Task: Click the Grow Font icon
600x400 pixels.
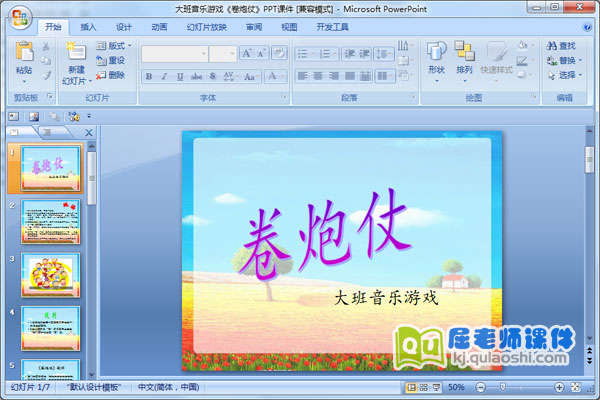Action: click(x=247, y=53)
